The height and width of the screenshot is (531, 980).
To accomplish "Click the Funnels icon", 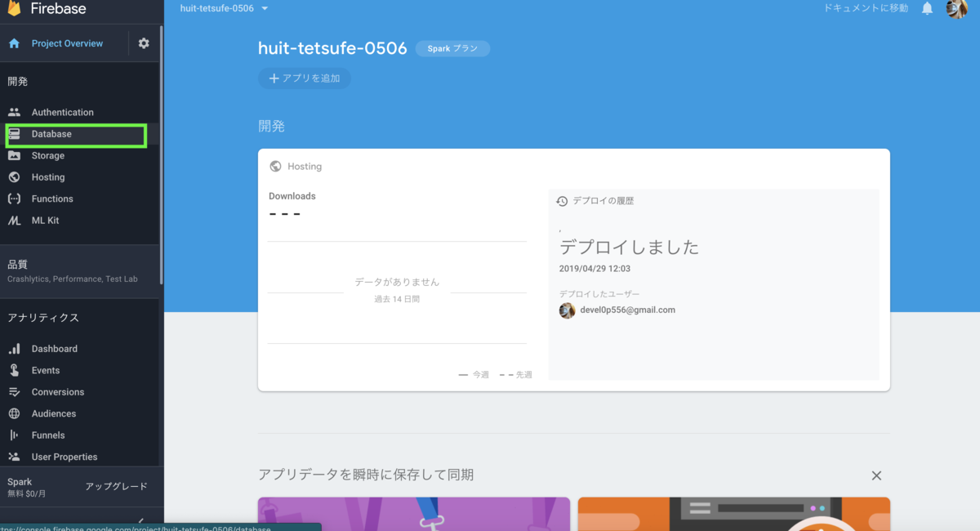I will [14, 435].
